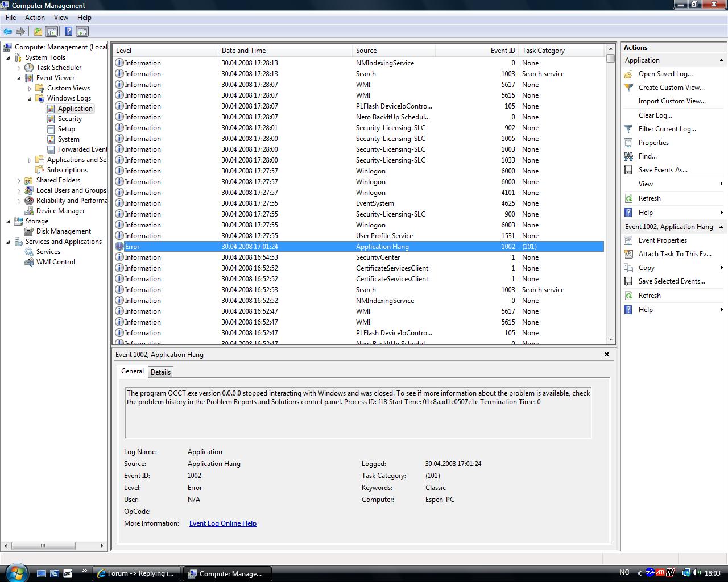
Task: Click the Open Saved Log folder icon
Action: [x=628, y=74]
